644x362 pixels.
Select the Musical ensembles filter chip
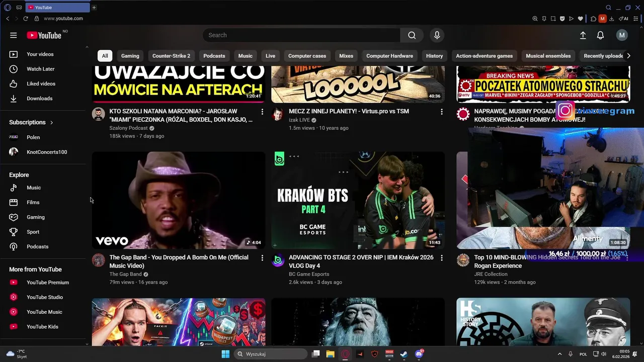pyautogui.click(x=548, y=56)
